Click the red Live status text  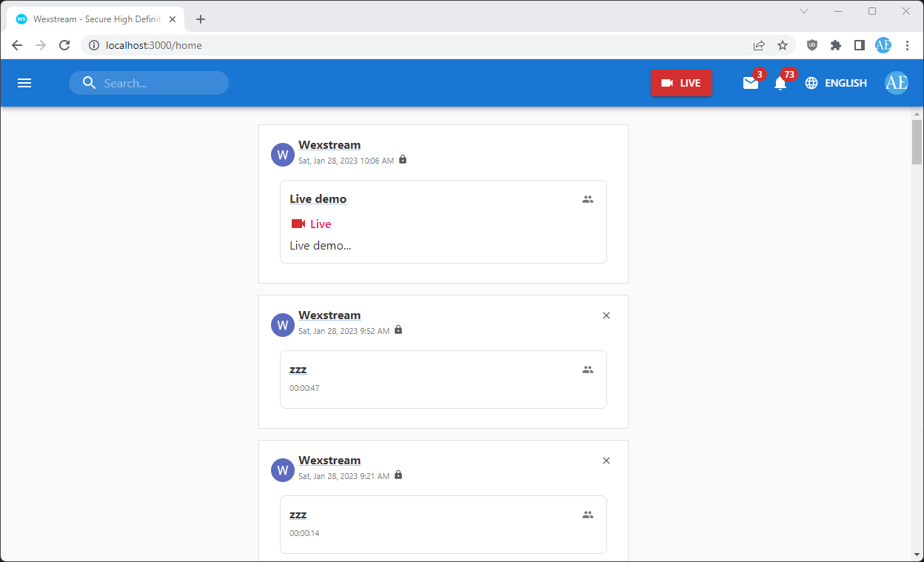click(x=321, y=224)
